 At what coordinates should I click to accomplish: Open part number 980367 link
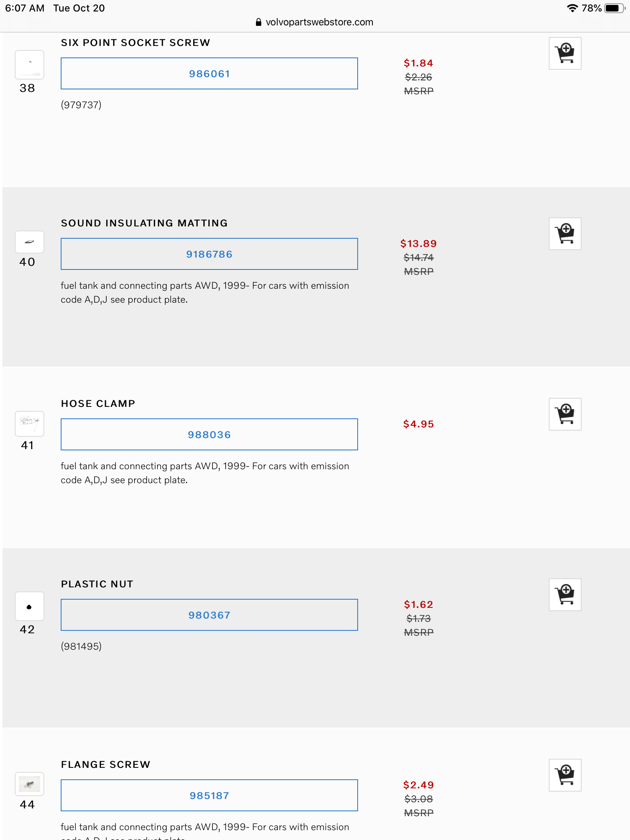point(209,615)
